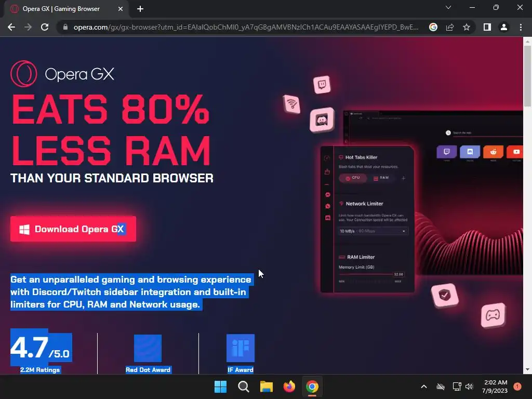Open Chrome's three-dot menu

[x=521, y=27]
